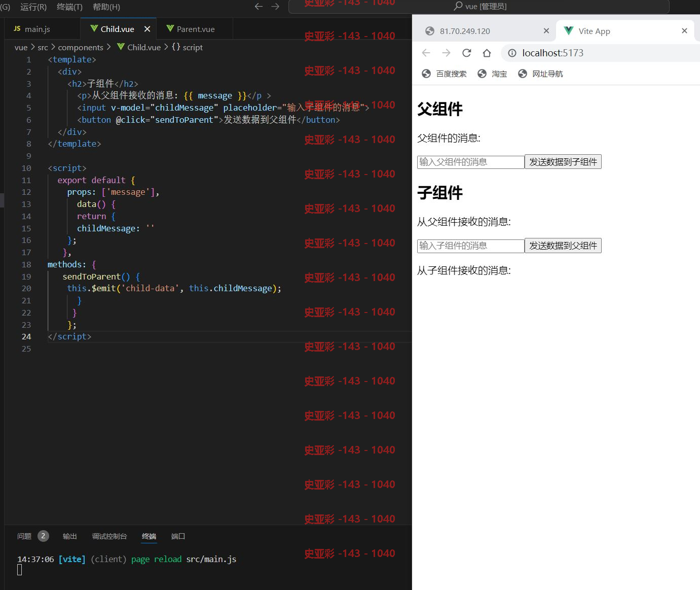Click the 发送数据到子组件 button
The image size is (700, 590).
[x=563, y=162]
